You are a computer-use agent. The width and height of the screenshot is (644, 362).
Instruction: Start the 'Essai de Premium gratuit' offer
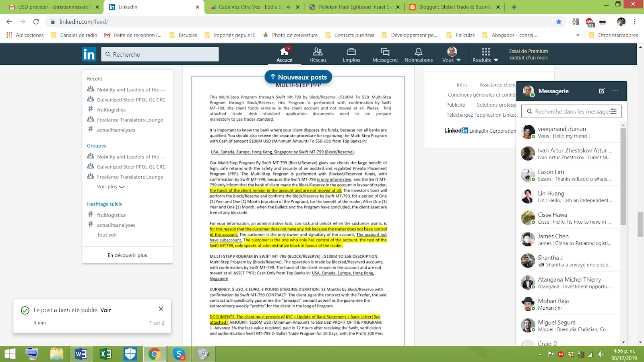pos(528,54)
